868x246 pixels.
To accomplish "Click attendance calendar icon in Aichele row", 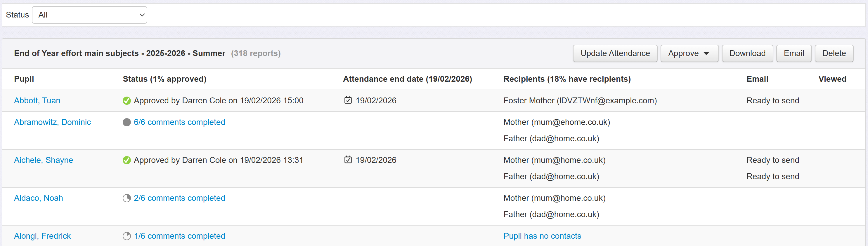I will pyautogui.click(x=348, y=160).
